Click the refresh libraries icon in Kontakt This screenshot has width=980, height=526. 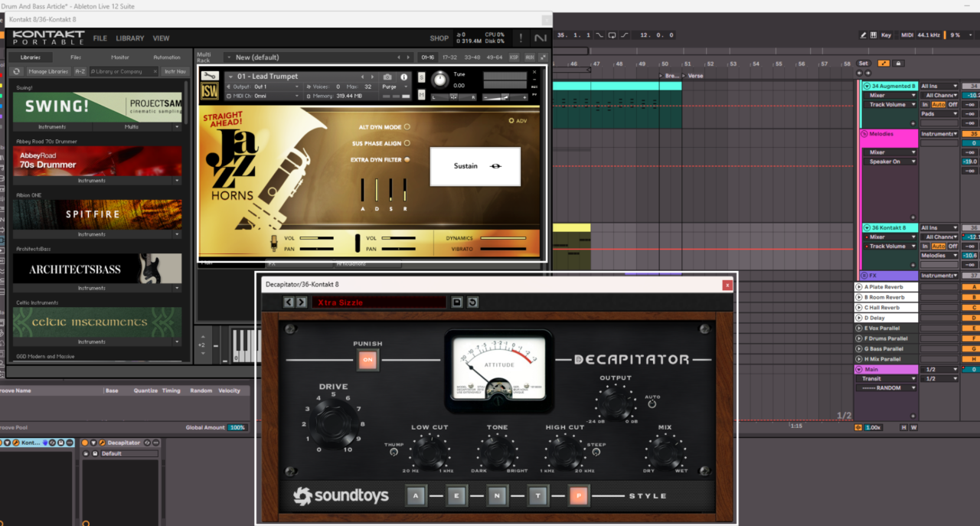17,71
